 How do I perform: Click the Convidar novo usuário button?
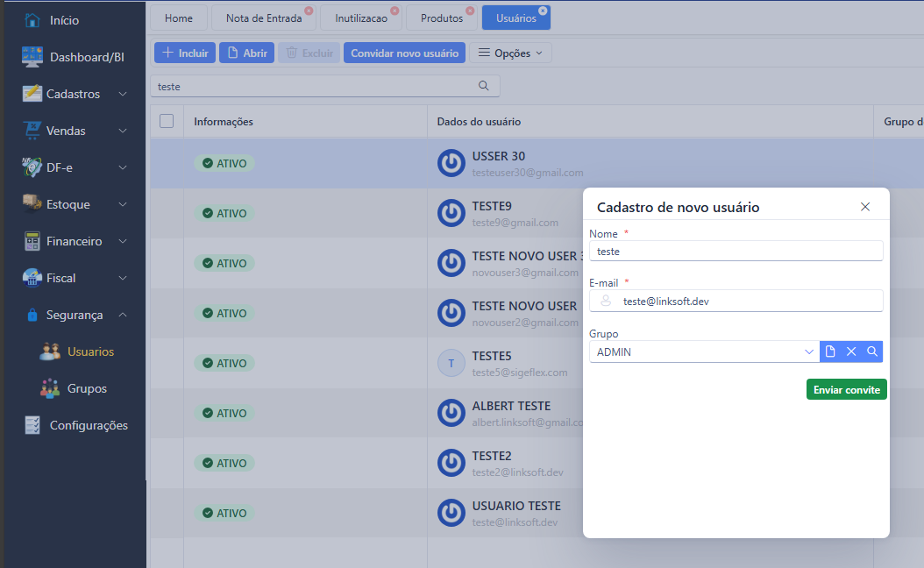tap(404, 53)
